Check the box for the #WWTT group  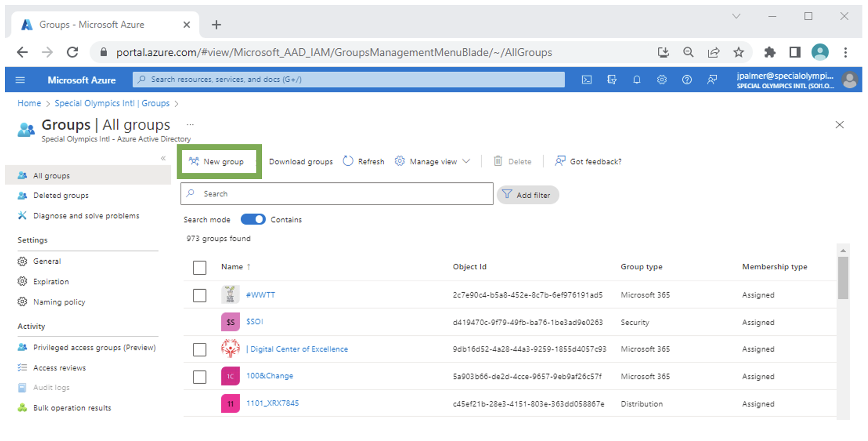(x=199, y=296)
